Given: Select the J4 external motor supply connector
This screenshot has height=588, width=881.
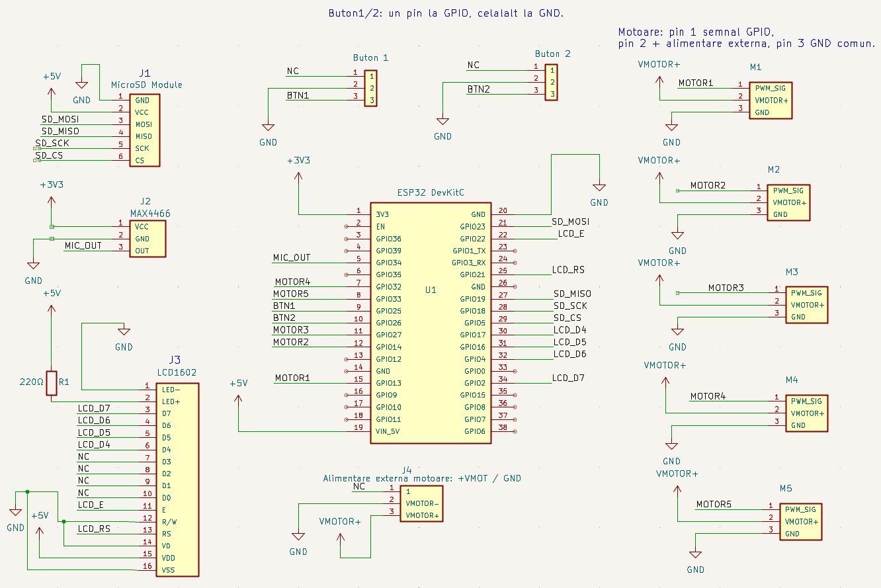Looking at the screenshot, I should click(421, 503).
